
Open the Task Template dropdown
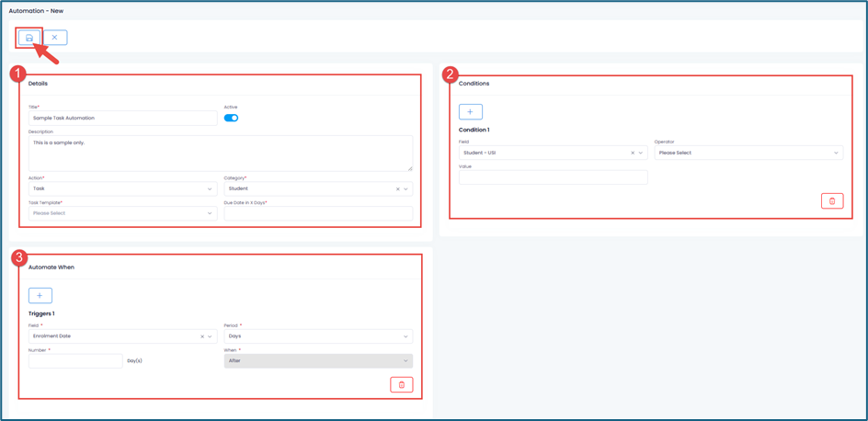point(122,213)
